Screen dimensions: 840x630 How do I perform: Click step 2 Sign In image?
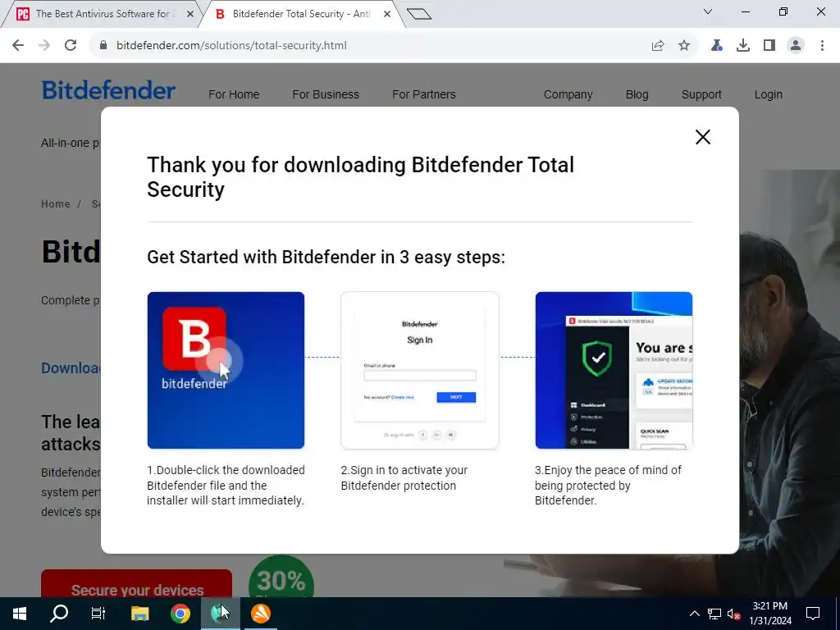[x=419, y=370]
